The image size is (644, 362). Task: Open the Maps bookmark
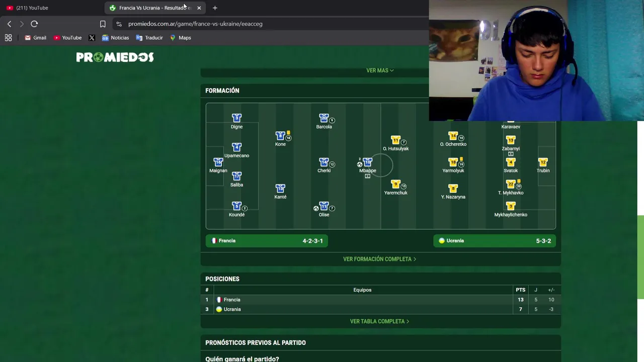tap(180, 38)
